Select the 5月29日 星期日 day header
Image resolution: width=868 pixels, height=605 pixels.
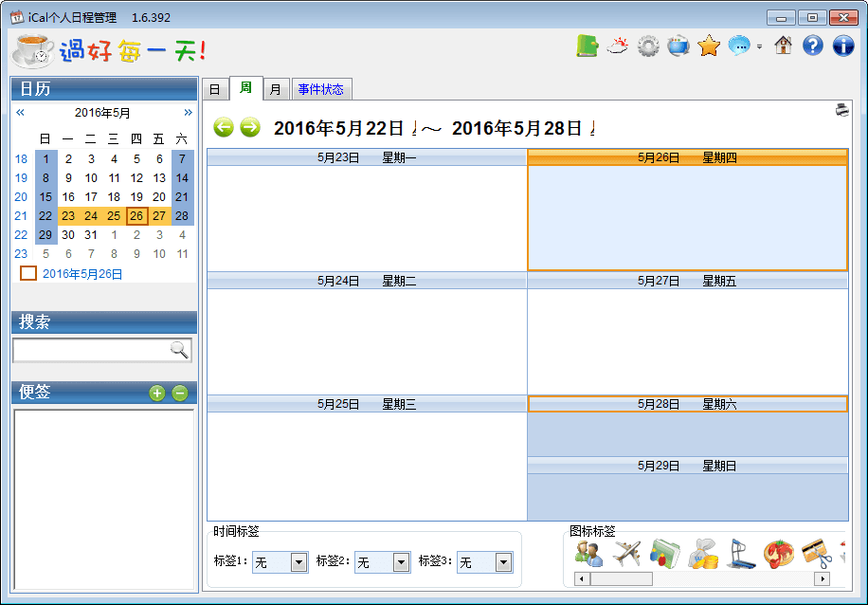click(688, 466)
